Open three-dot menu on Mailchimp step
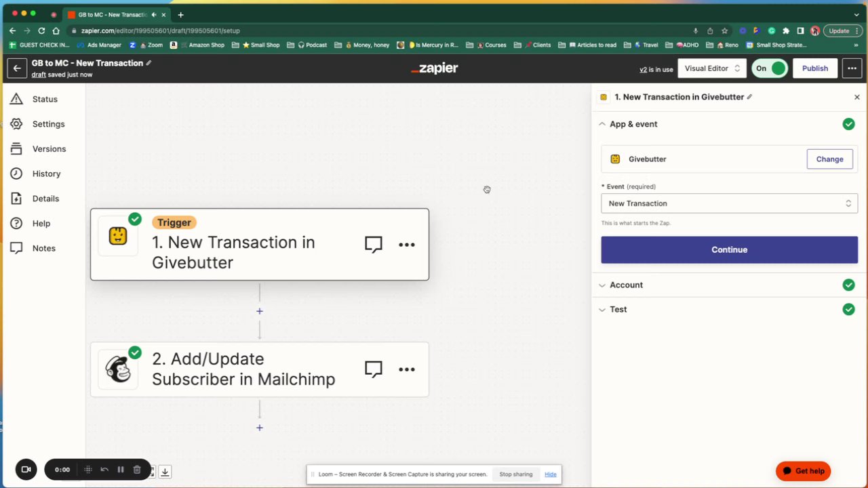 point(407,369)
